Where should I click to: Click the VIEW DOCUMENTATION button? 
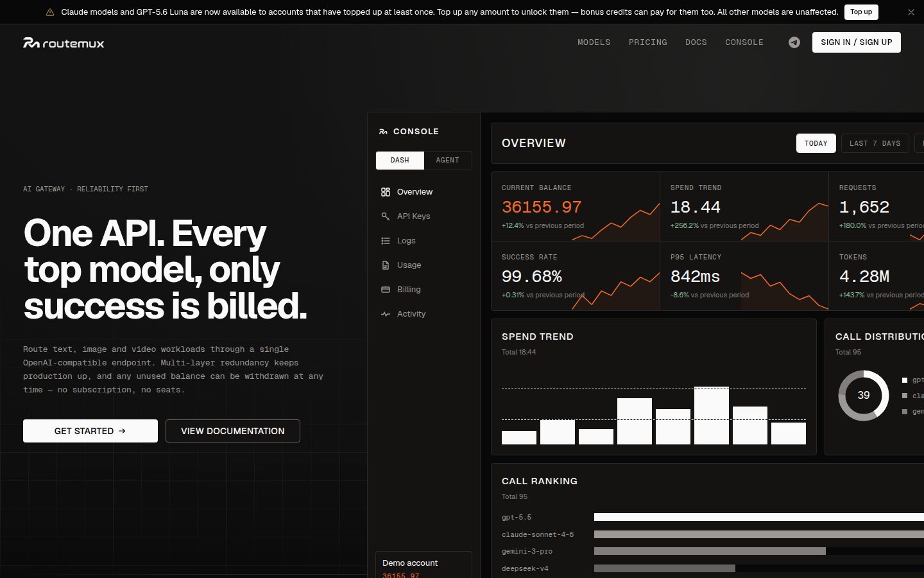coord(233,431)
